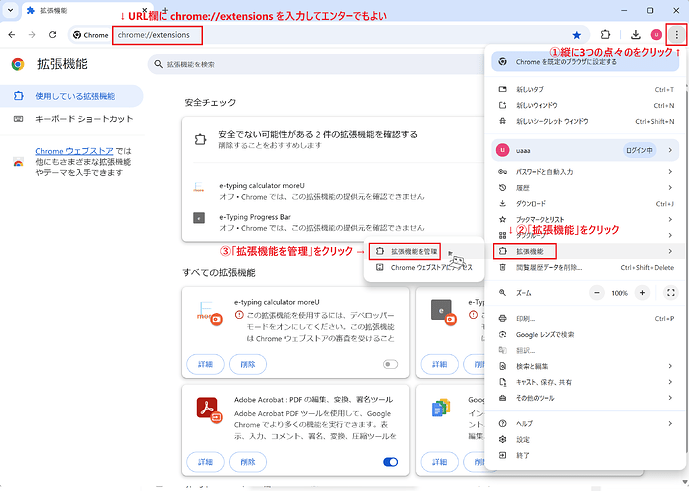
Task: Select ダウンロード menu item
Action: point(585,204)
